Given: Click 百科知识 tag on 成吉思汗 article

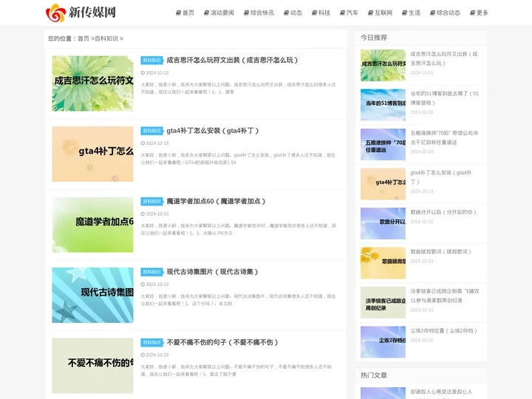Looking at the screenshot, I should click(151, 60).
